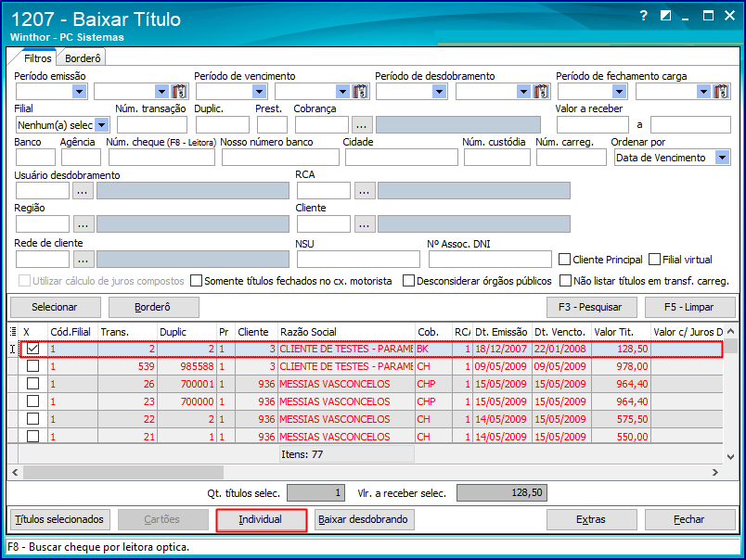The image size is (746, 560).
Task: Switch to the Borderô tab
Action: (83, 58)
